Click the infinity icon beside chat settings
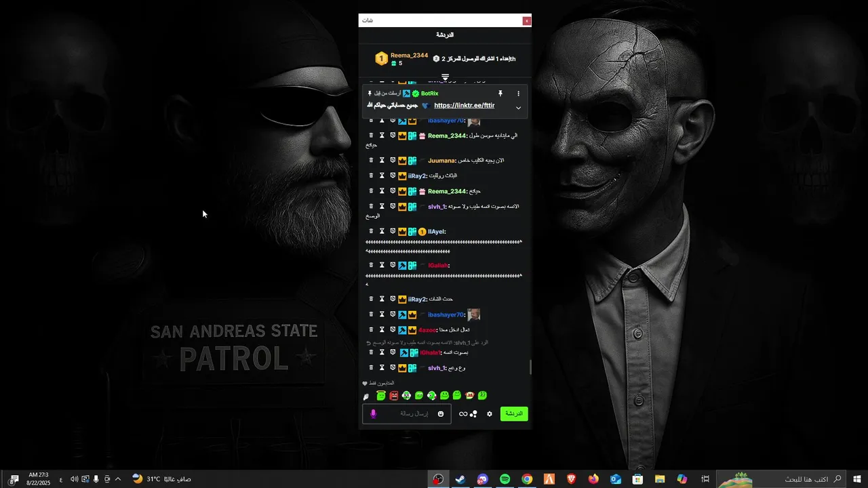This screenshot has height=488, width=868. point(463,414)
